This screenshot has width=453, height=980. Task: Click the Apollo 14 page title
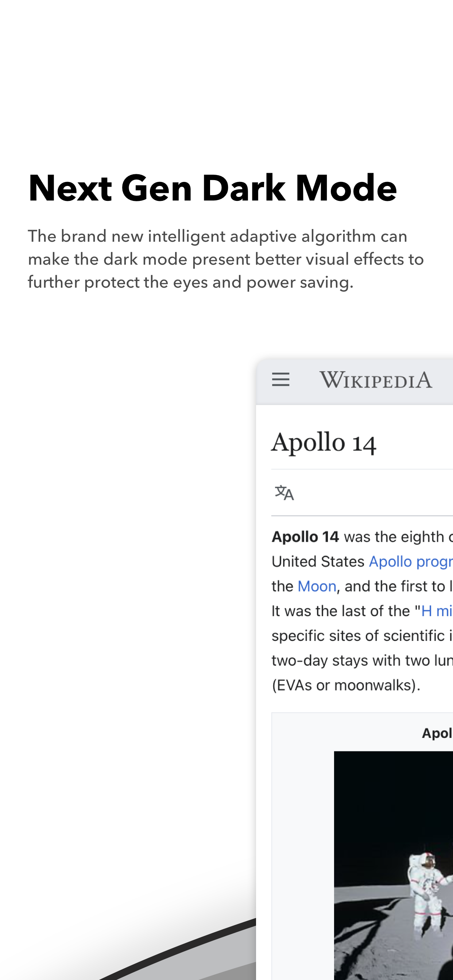click(x=324, y=443)
